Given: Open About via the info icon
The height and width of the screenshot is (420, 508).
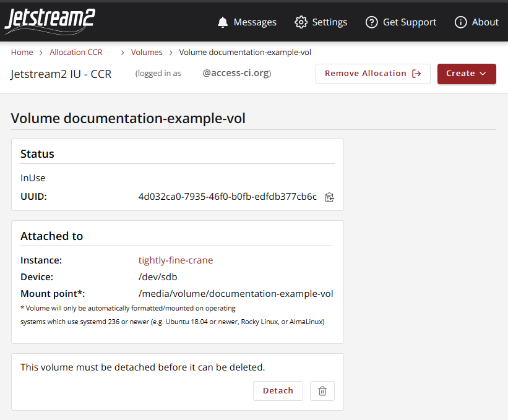Looking at the screenshot, I should click(x=460, y=22).
